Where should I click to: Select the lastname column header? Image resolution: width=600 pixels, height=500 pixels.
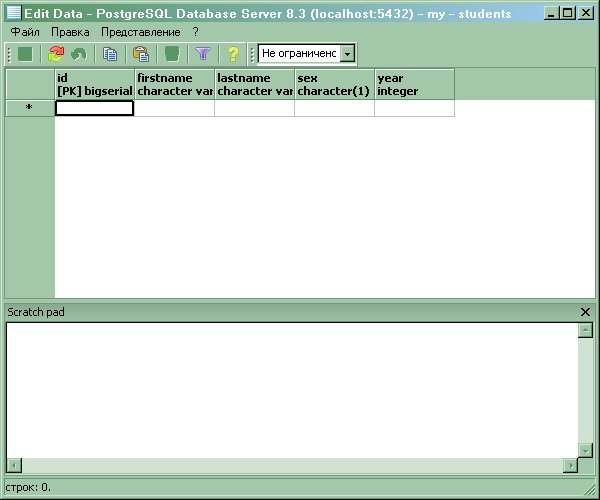(255, 85)
